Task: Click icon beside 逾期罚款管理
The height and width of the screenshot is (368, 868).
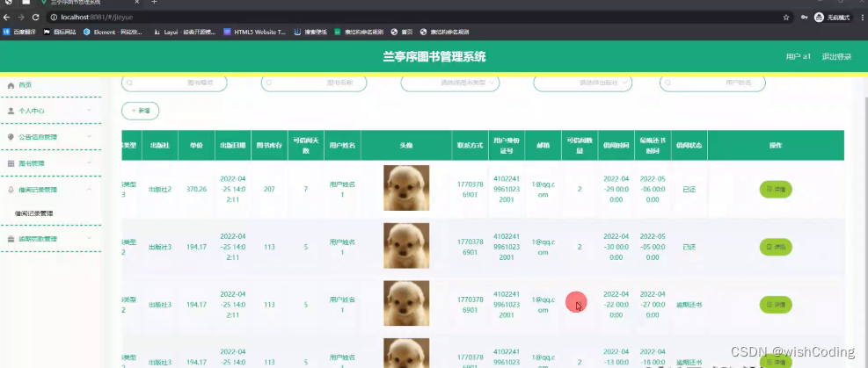Action: pyautogui.click(x=11, y=239)
